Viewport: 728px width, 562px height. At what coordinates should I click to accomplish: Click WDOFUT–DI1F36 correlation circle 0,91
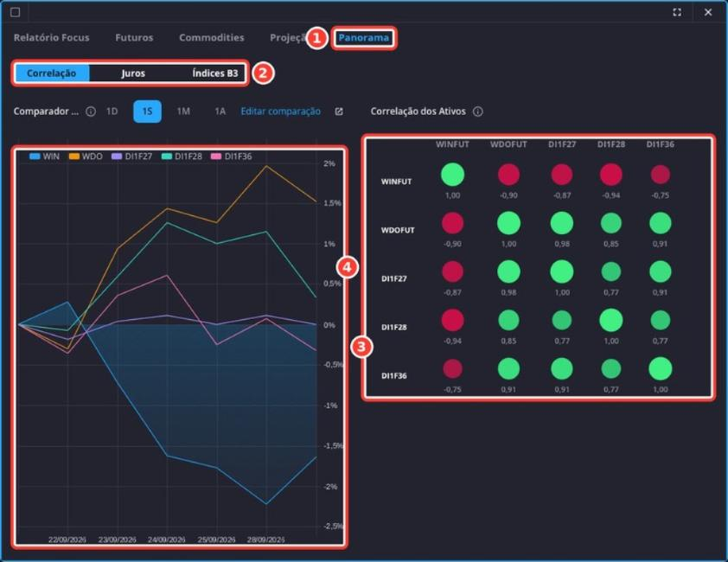tap(661, 223)
